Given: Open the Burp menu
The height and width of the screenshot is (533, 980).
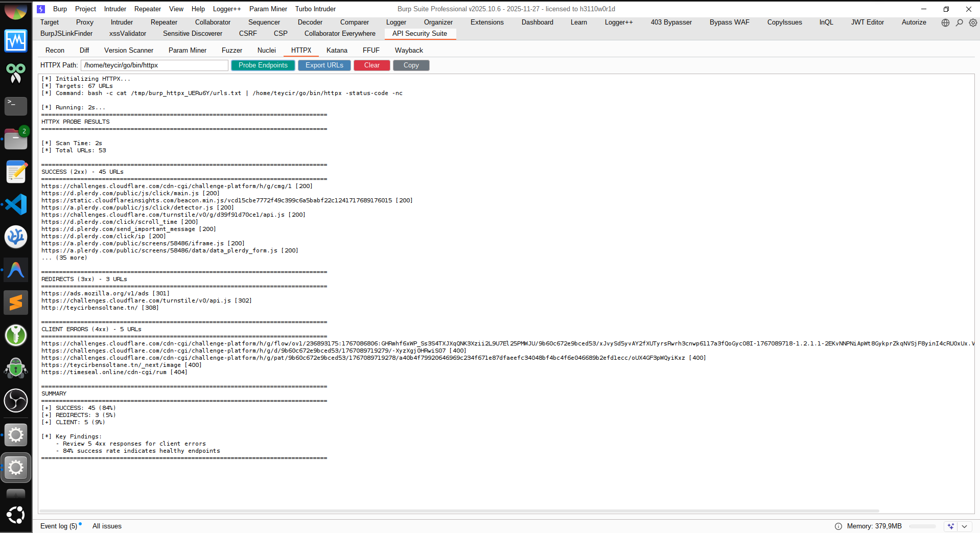Looking at the screenshot, I should tap(60, 9).
